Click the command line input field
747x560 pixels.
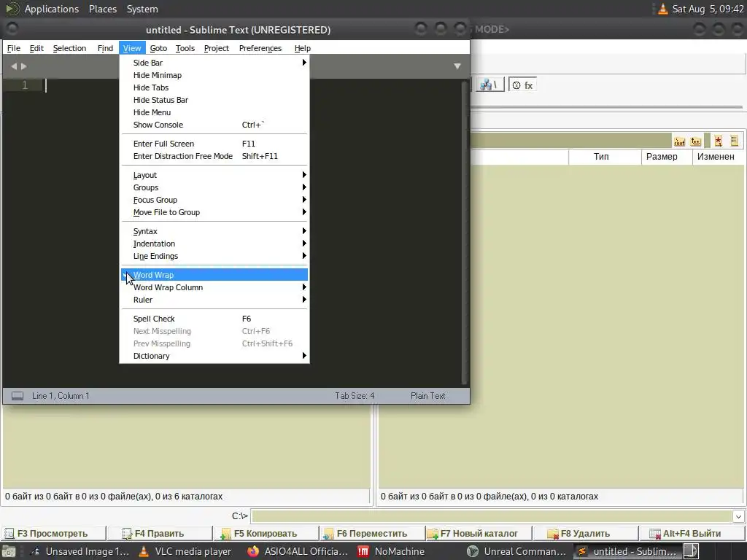coord(492,516)
